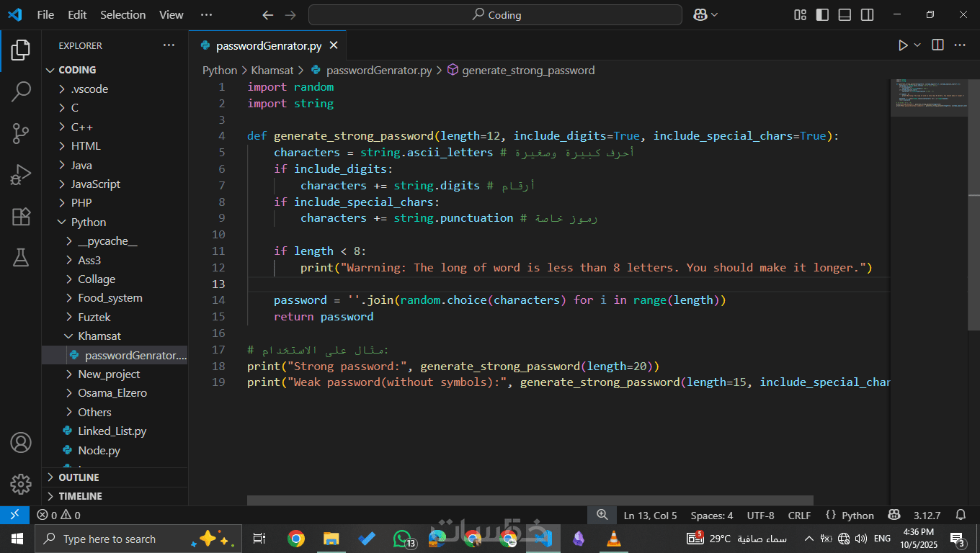The width and height of the screenshot is (980, 553).
Task: Click the horizontal scrollbar under the editor
Action: pyautogui.click(x=530, y=500)
